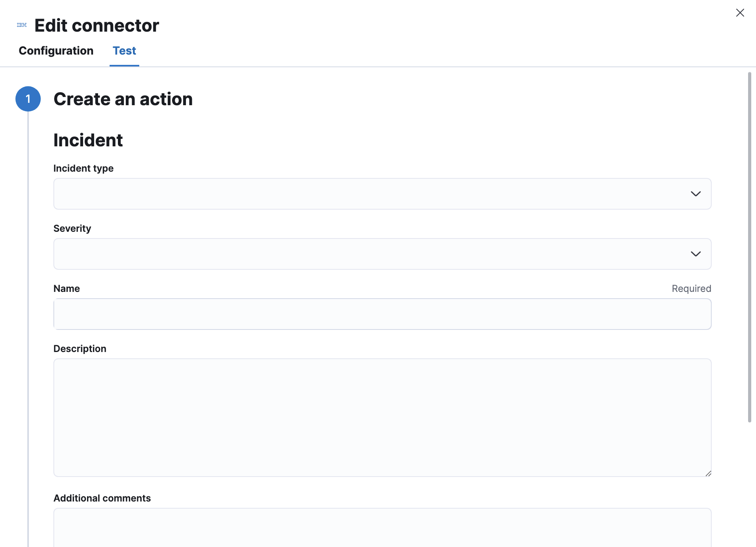Click the step 1 circle indicator
The width and height of the screenshot is (756, 547).
click(x=28, y=99)
